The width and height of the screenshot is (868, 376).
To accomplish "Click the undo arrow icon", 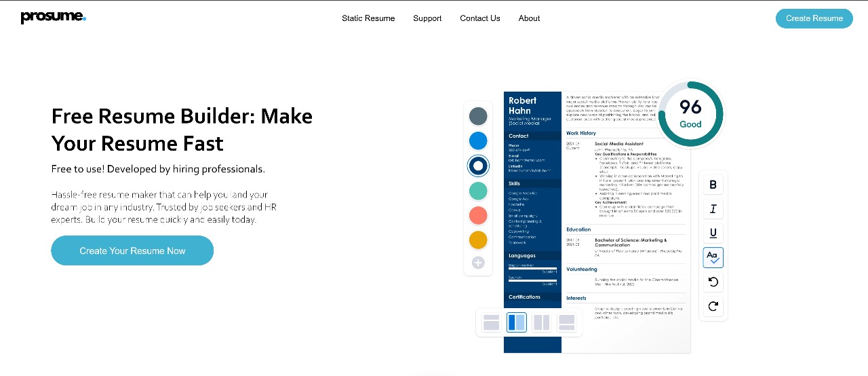I will point(713,282).
